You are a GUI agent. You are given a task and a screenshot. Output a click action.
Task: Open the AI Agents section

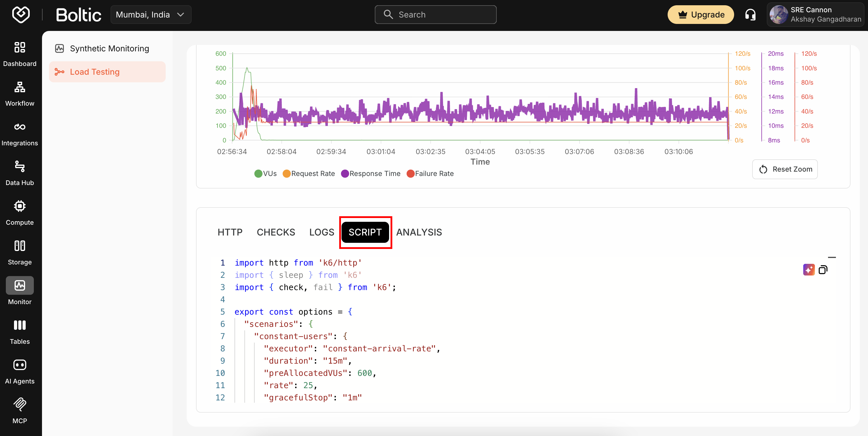(x=20, y=371)
